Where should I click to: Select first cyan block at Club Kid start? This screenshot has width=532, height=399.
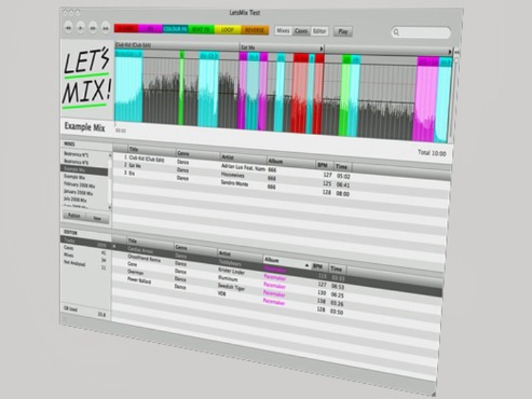(x=129, y=86)
